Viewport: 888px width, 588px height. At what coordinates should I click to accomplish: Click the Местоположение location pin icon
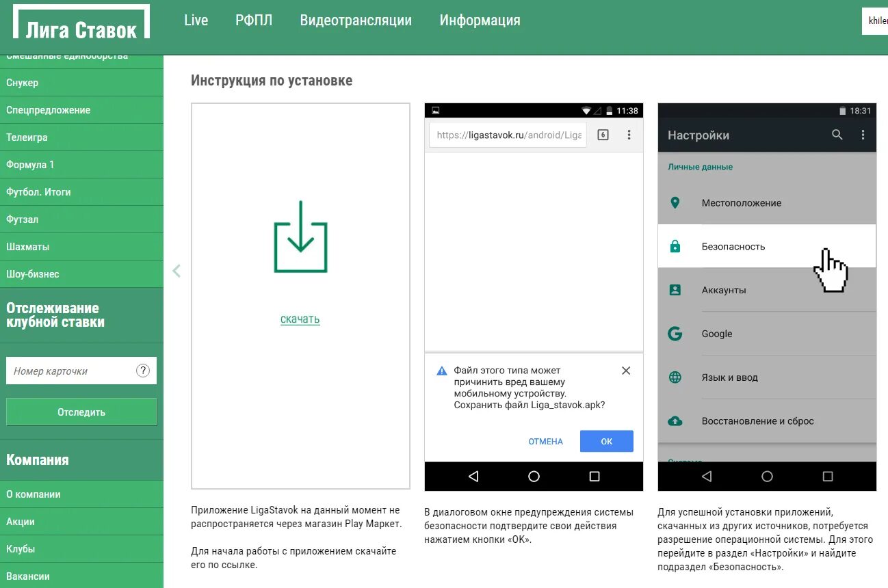(x=675, y=202)
